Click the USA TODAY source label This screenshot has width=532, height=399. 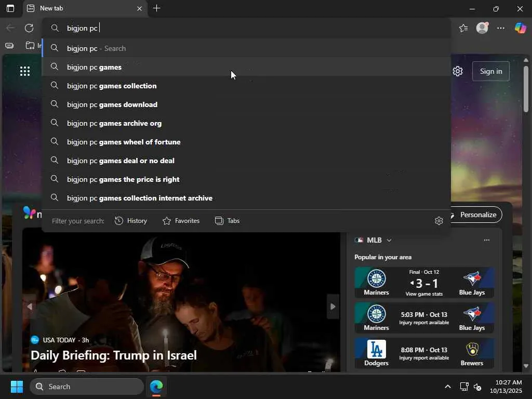click(x=59, y=340)
